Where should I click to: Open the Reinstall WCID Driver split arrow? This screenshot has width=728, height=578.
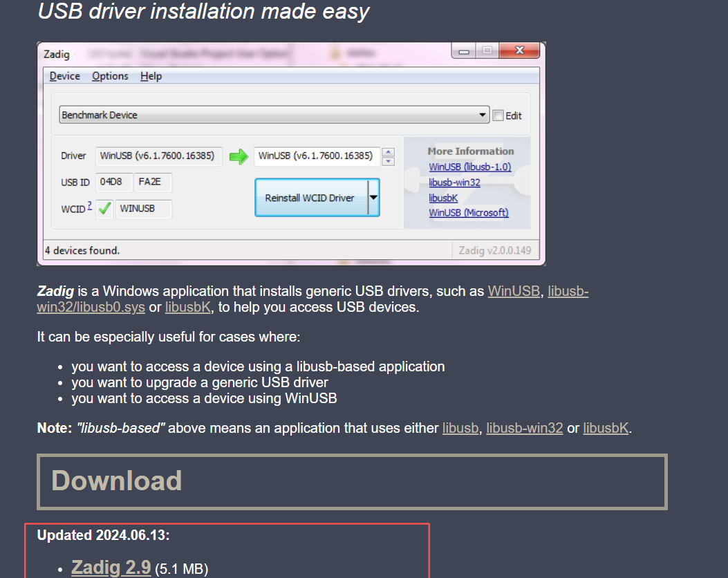(x=374, y=198)
